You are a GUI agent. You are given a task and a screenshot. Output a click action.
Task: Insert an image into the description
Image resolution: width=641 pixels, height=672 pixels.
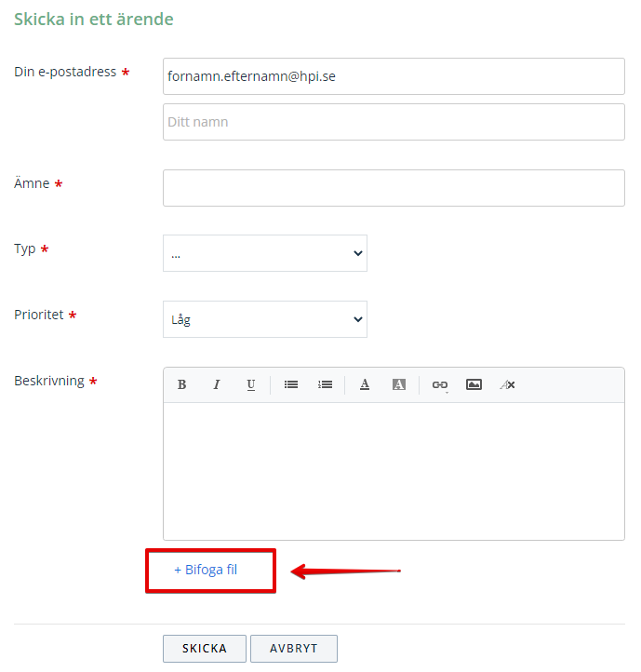click(x=474, y=384)
